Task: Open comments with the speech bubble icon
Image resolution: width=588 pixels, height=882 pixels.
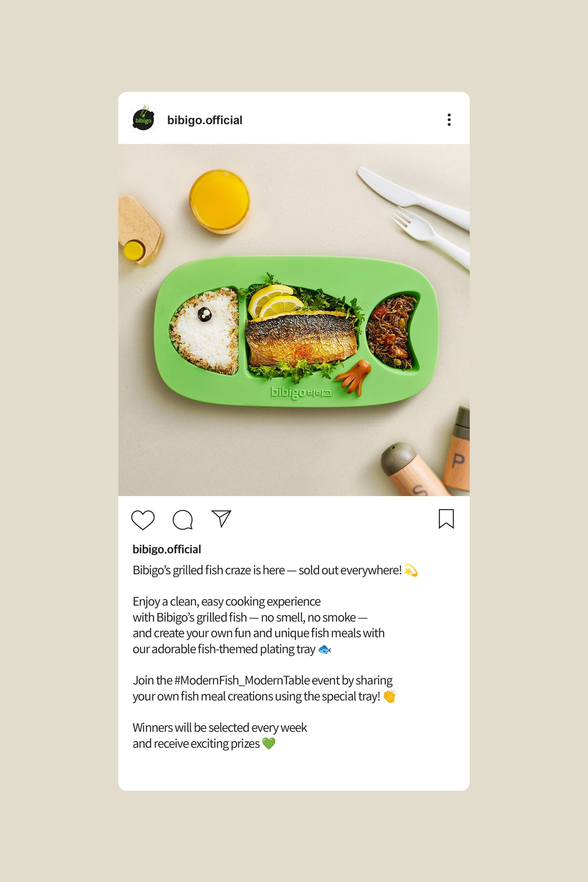Action: 183,520
